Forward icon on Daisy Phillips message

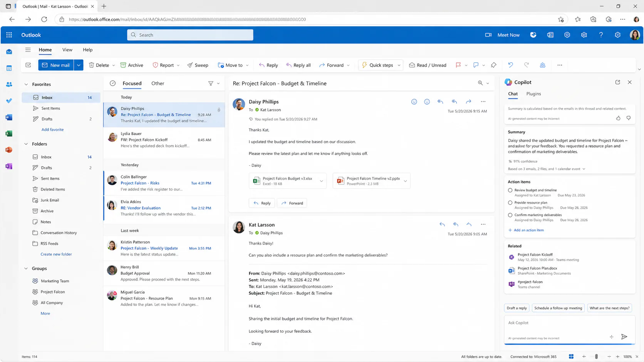coord(468,102)
